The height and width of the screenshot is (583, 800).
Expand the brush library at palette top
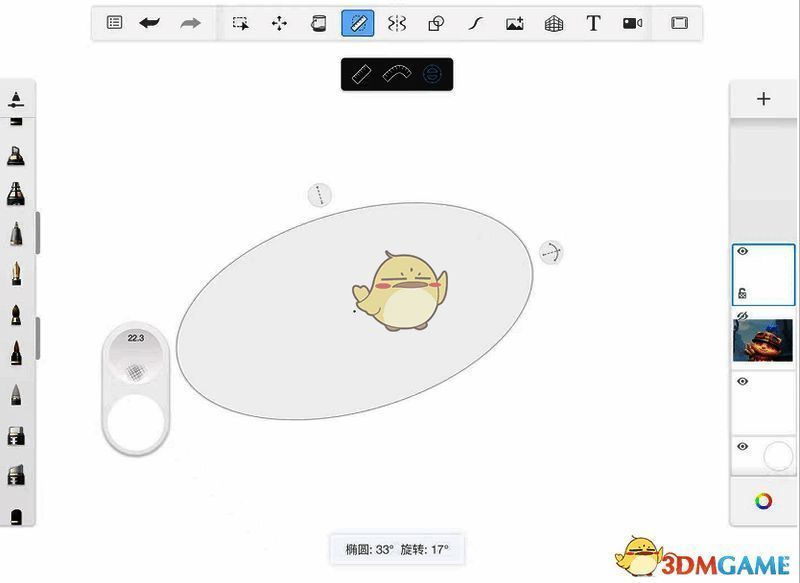coord(16,98)
